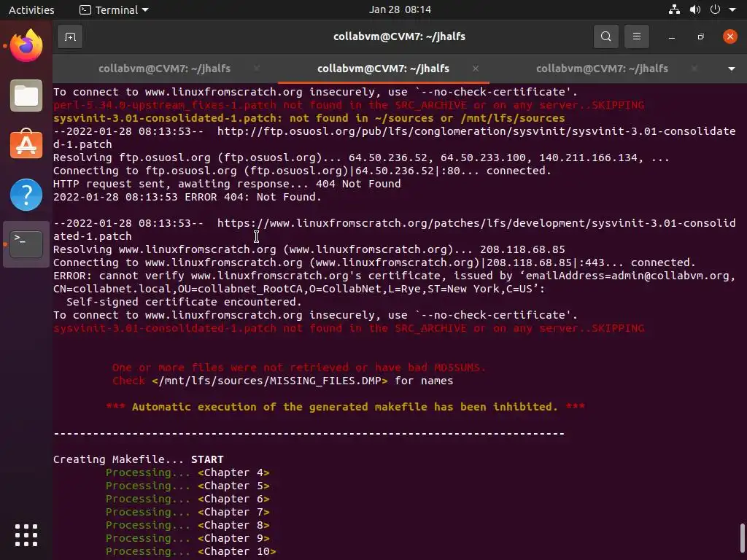Screen dimensions: 747x560
Task: Select the Terminal icon in the dock
Action: coord(26,244)
